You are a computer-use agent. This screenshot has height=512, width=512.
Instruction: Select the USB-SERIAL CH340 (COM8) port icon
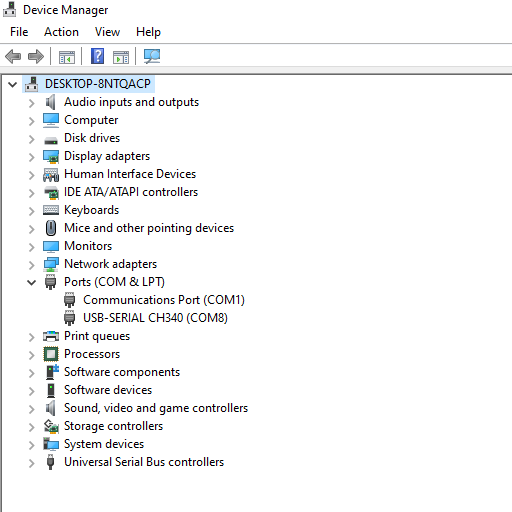69,318
